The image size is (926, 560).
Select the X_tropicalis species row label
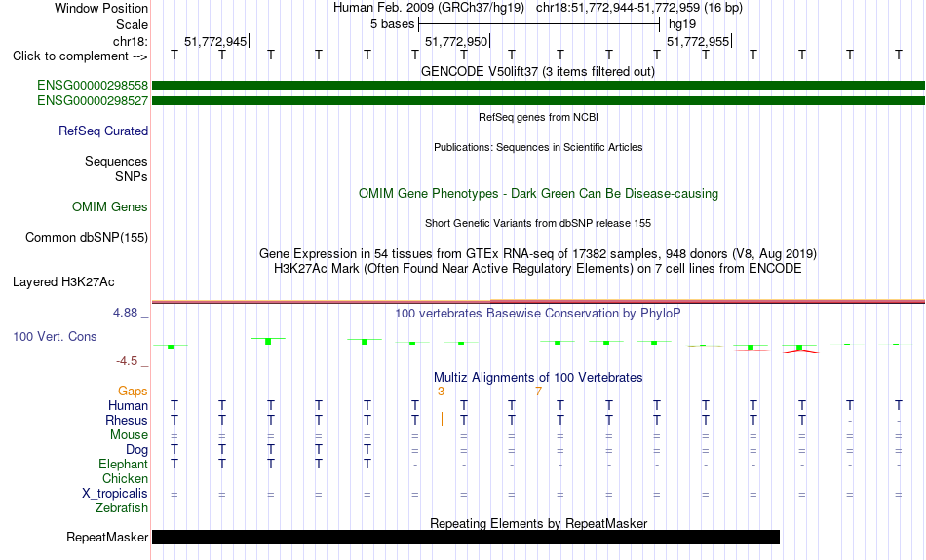pyautogui.click(x=115, y=494)
